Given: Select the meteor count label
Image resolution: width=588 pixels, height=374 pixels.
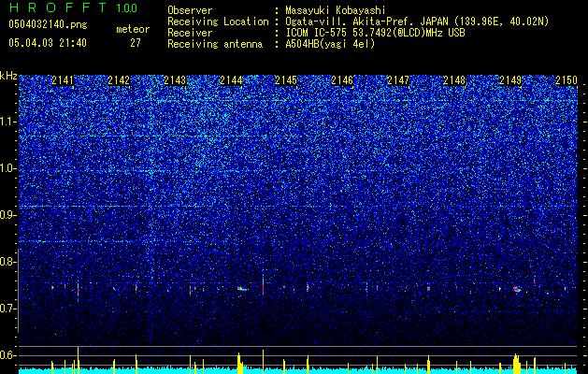Looking at the screenshot, I should point(133,29).
